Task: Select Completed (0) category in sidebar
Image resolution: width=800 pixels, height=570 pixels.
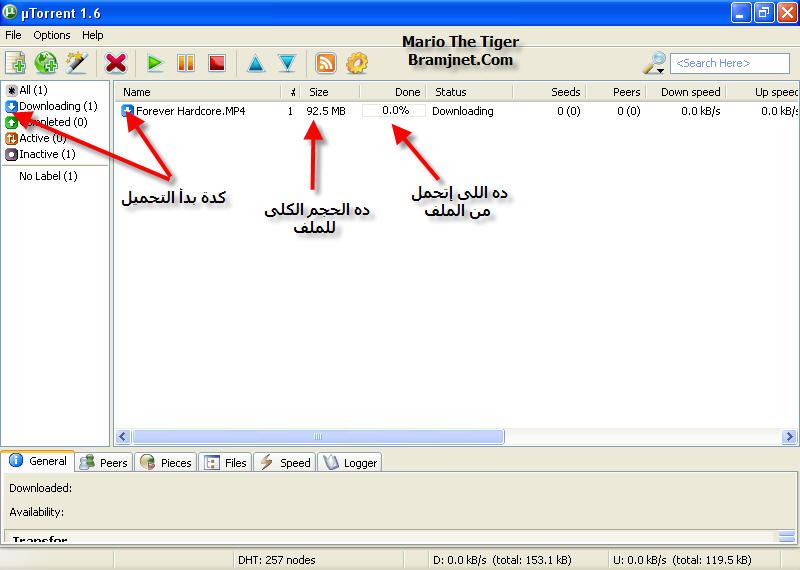Action: point(46,122)
